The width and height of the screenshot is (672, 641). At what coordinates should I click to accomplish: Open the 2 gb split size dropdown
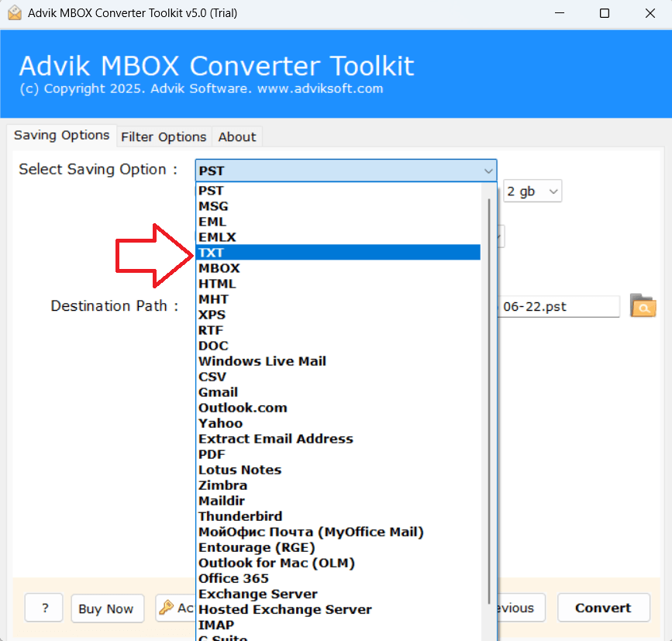click(x=532, y=191)
